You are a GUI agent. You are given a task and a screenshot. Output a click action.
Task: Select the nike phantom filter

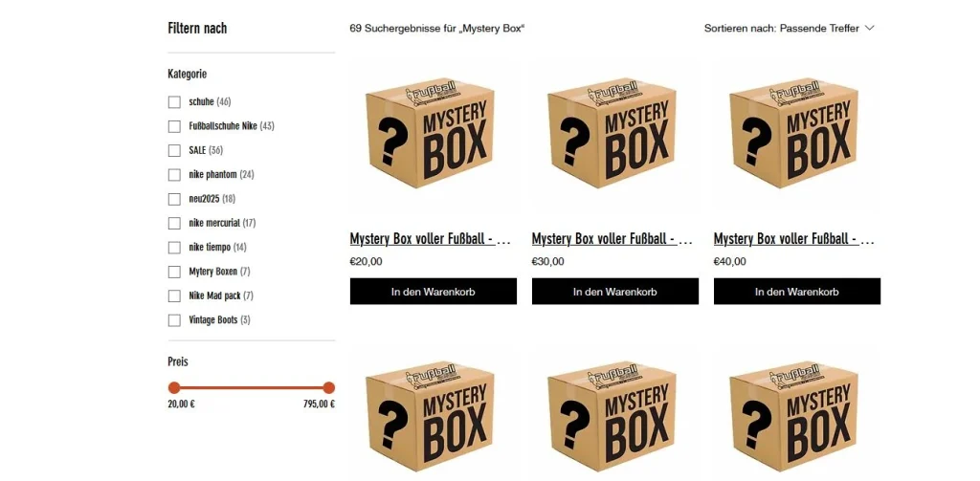click(174, 175)
